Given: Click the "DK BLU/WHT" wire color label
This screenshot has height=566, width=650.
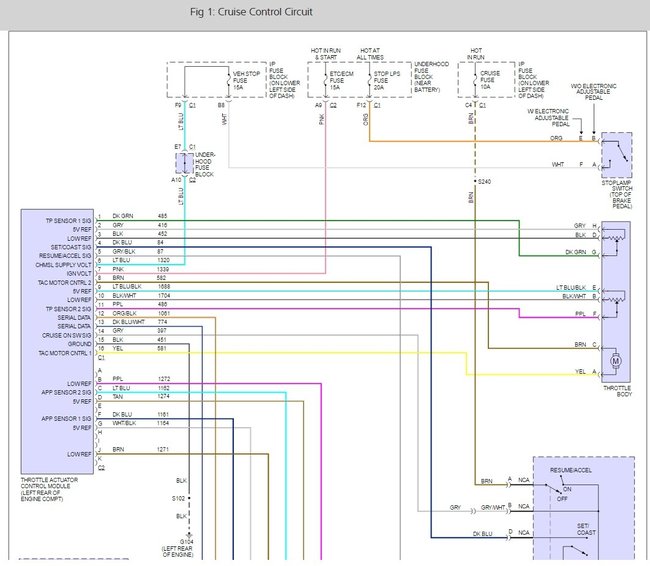Looking at the screenshot, I should point(129,322).
